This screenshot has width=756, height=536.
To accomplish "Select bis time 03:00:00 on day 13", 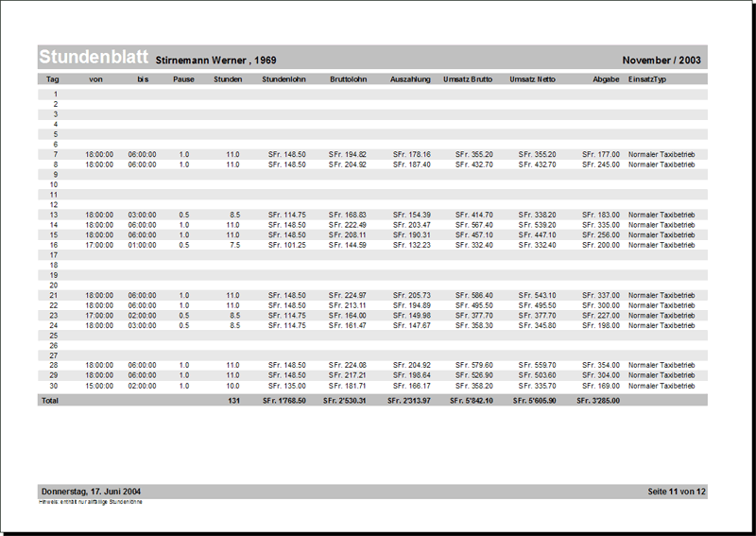I will [143, 215].
